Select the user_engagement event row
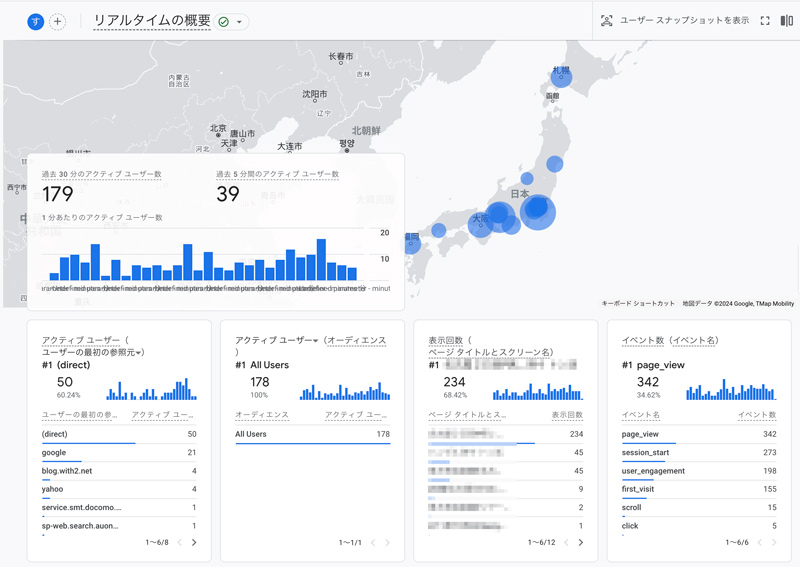The height and width of the screenshot is (567, 800). click(x=699, y=471)
